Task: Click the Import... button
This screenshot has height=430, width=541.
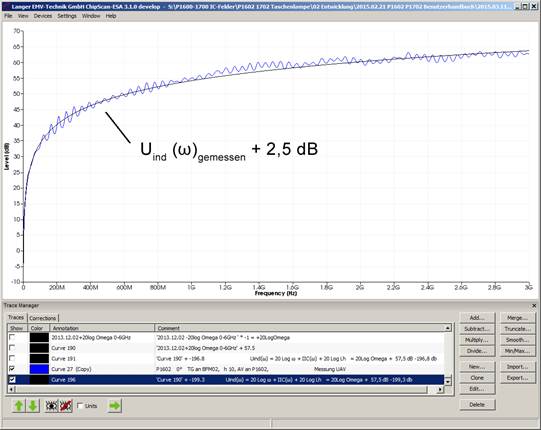Action: 518,367
